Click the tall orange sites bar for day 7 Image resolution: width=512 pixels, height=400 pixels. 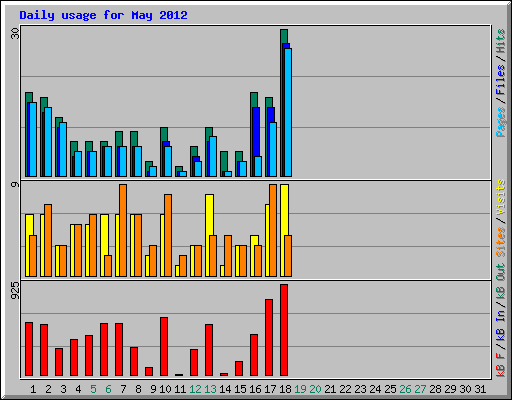pos(123,230)
